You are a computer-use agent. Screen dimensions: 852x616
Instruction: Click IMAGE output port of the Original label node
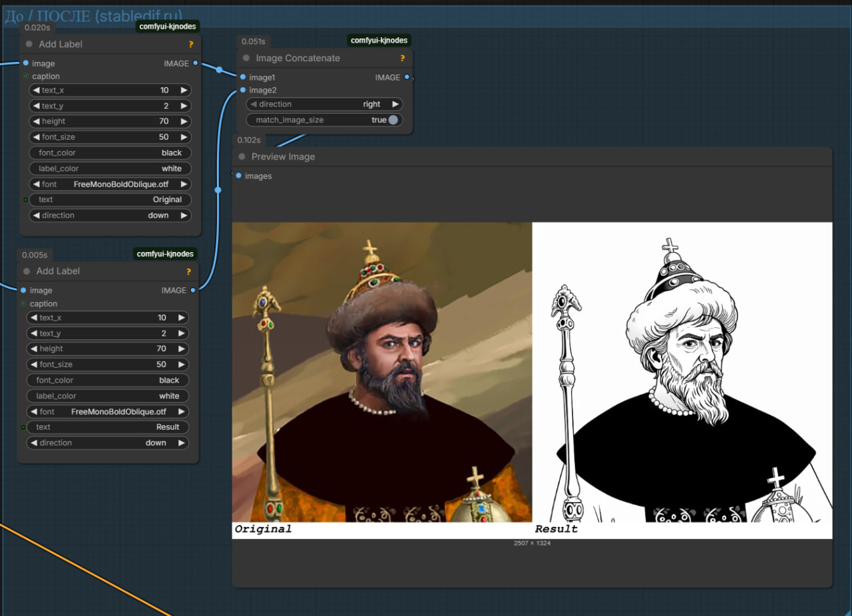click(x=195, y=63)
